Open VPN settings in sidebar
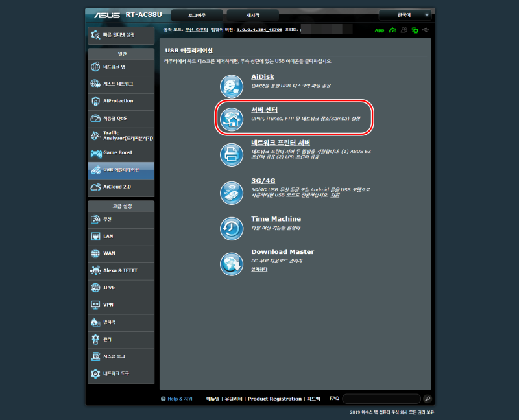Screen dimensions: 519x420 click(121, 305)
